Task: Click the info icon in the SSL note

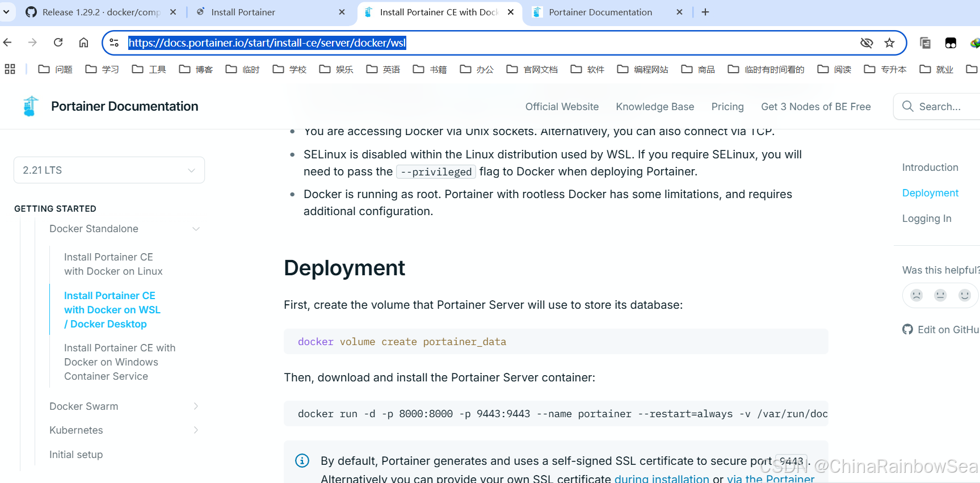Action: tap(302, 460)
